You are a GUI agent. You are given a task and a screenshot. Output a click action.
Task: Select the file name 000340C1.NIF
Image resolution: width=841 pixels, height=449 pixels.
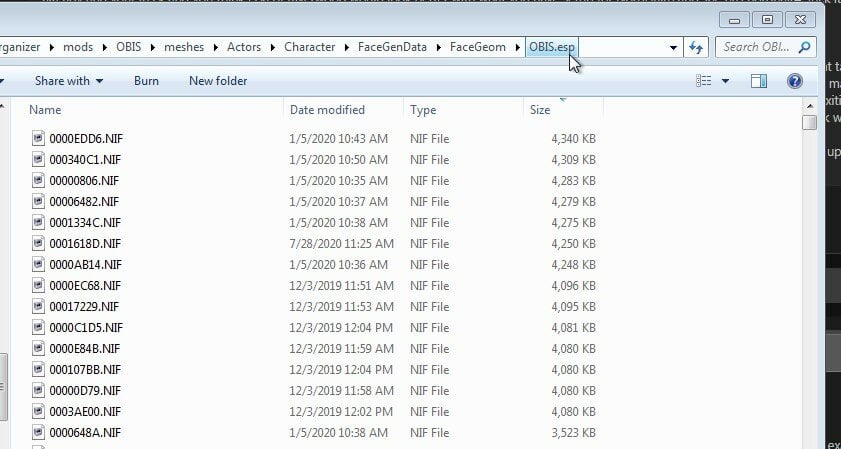(85, 160)
